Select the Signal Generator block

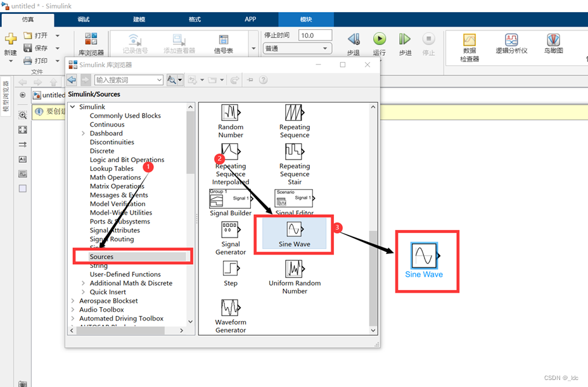[231, 238]
